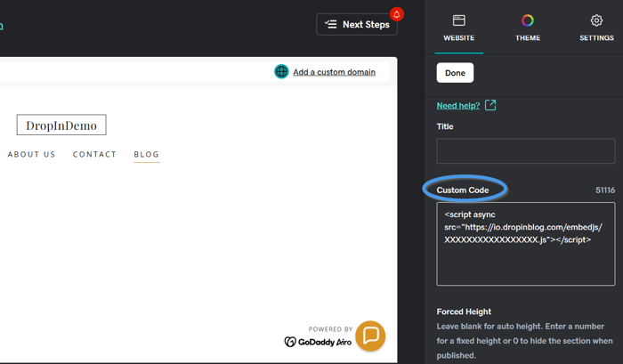623x364 pixels.
Task: Open the Contact nav item
Action: [94, 154]
